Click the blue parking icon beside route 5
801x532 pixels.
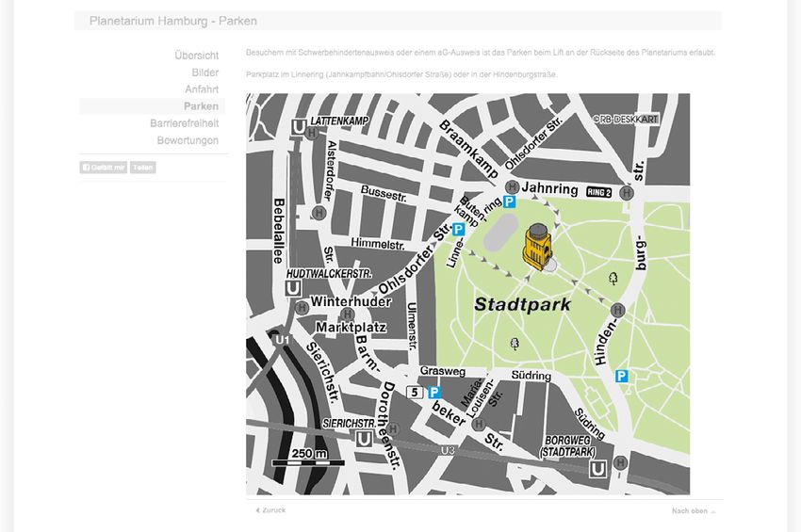click(x=434, y=392)
